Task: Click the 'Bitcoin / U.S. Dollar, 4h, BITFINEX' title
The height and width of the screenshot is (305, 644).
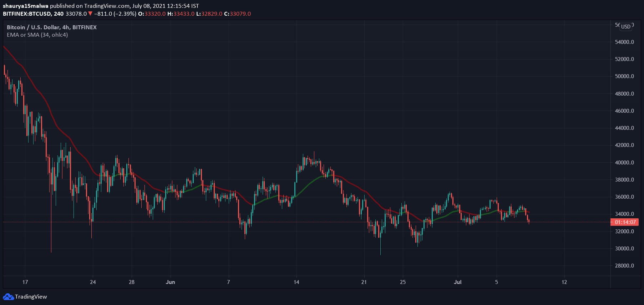Action: click(52, 27)
